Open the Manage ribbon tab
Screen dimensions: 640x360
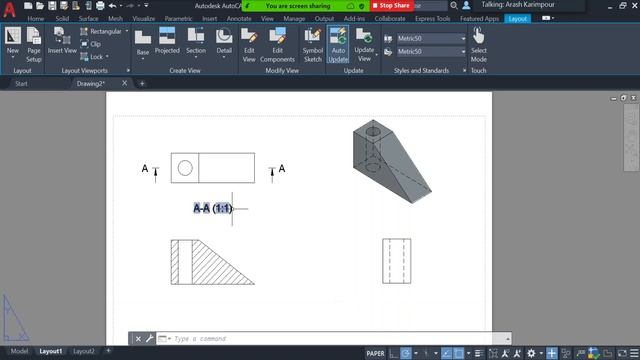click(294, 19)
